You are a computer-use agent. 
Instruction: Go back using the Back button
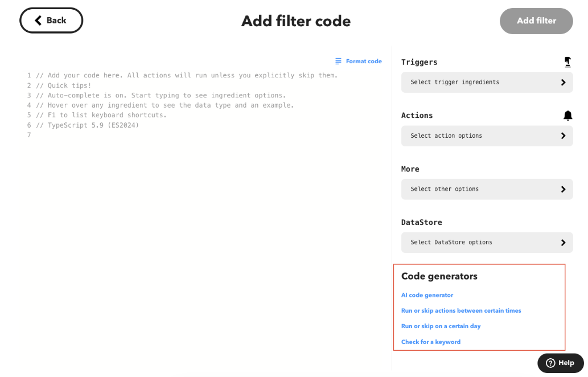51,21
